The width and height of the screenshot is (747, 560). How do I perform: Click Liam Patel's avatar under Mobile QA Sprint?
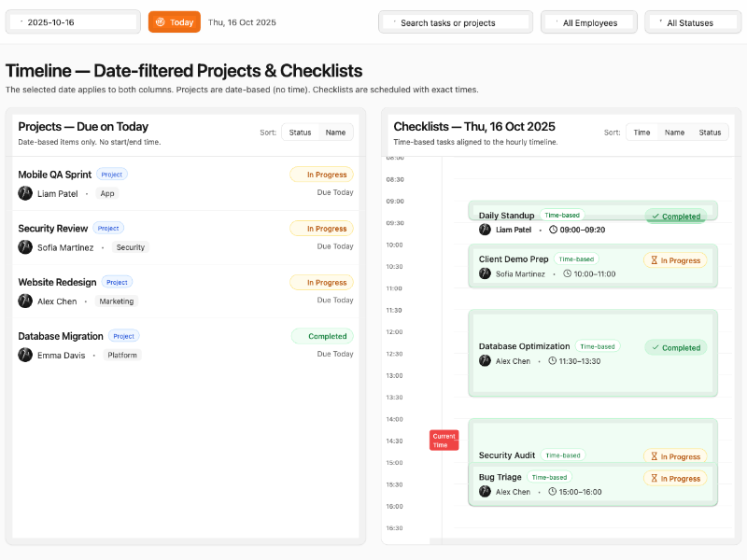point(25,193)
